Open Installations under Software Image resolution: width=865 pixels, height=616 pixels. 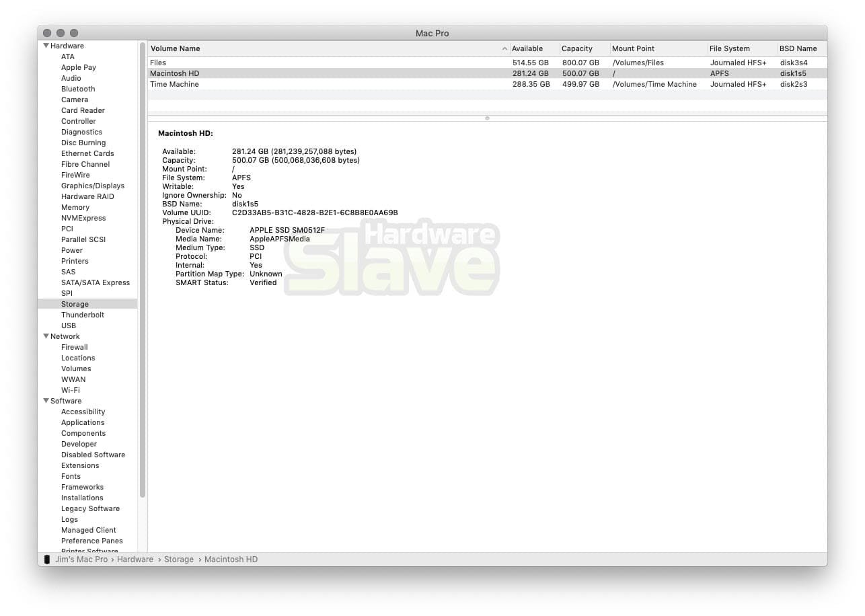(82, 498)
